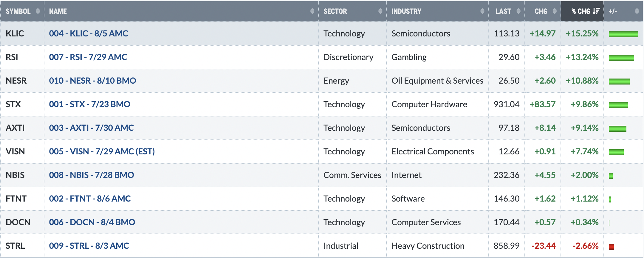Open the 007 - RSI - 7/29 AMC link
This screenshot has width=644, height=258.
(88, 57)
